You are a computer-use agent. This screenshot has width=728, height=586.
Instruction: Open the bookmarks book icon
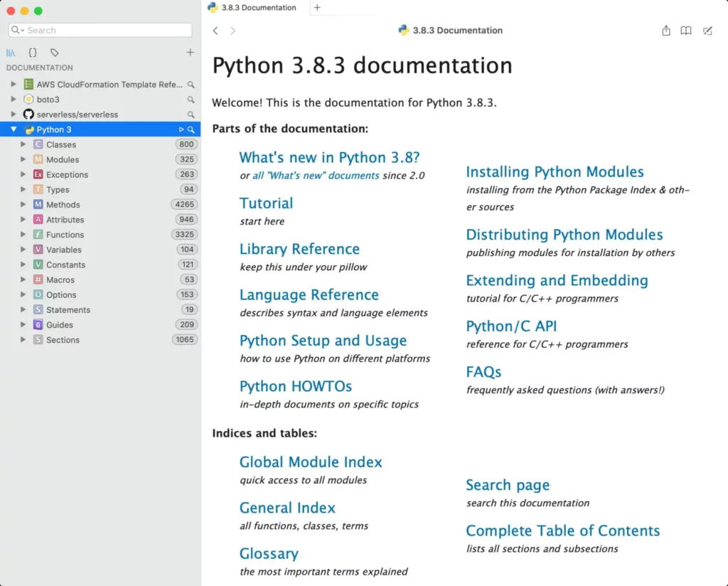686,31
